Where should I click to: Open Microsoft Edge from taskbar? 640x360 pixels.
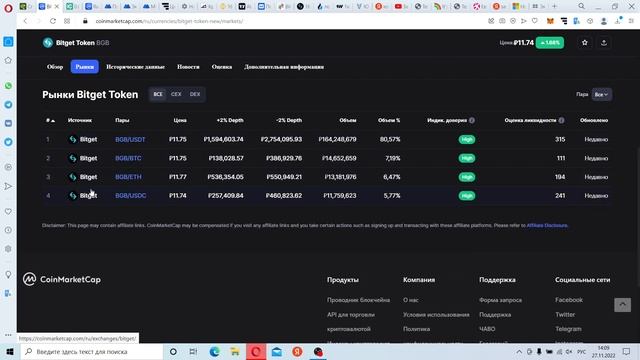[214, 351]
